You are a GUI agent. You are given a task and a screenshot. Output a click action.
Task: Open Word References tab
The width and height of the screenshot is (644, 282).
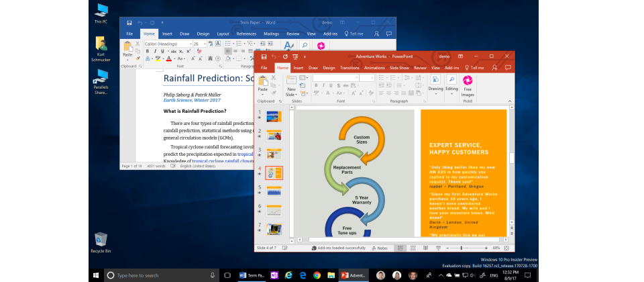coord(246,34)
